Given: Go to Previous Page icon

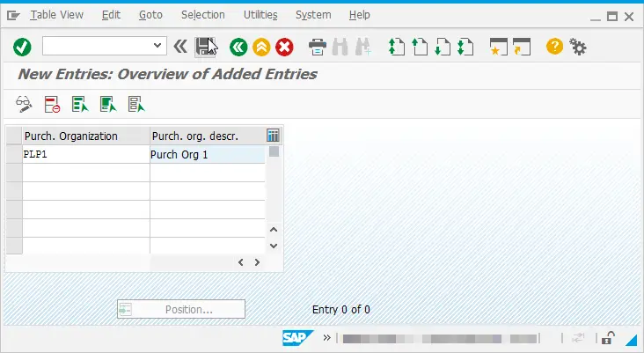Looking at the screenshot, I should tap(420, 47).
